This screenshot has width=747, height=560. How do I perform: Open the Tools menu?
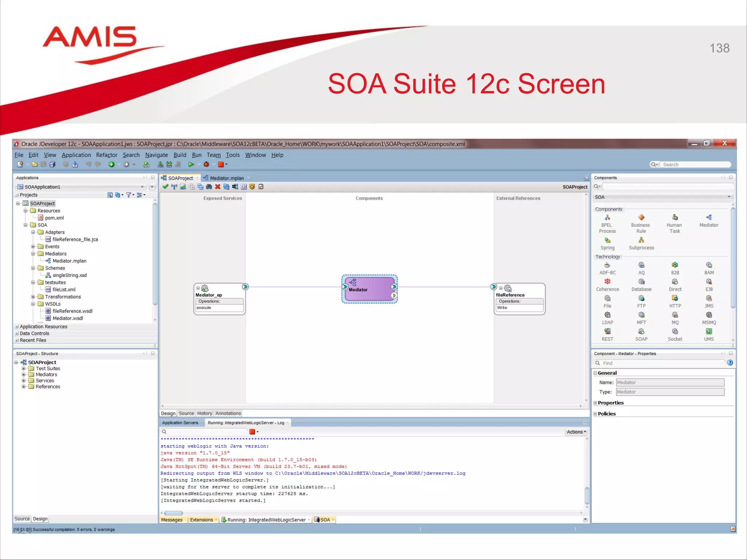pos(233,155)
